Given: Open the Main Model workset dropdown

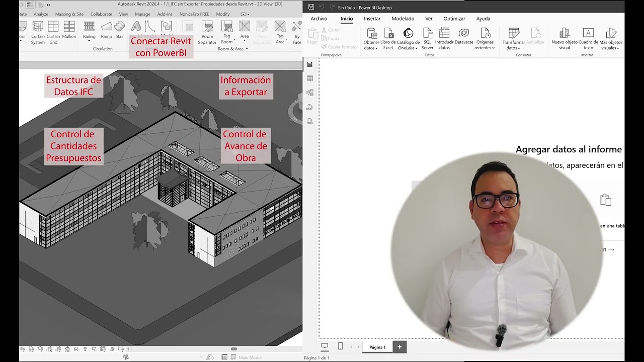Looking at the screenshot, I should pos(250,357).
